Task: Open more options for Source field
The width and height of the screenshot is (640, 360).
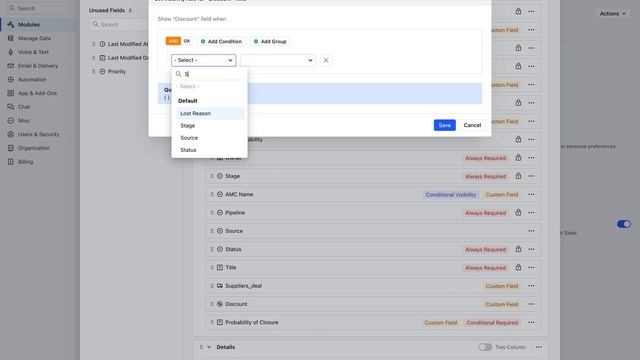Action: 531,231
